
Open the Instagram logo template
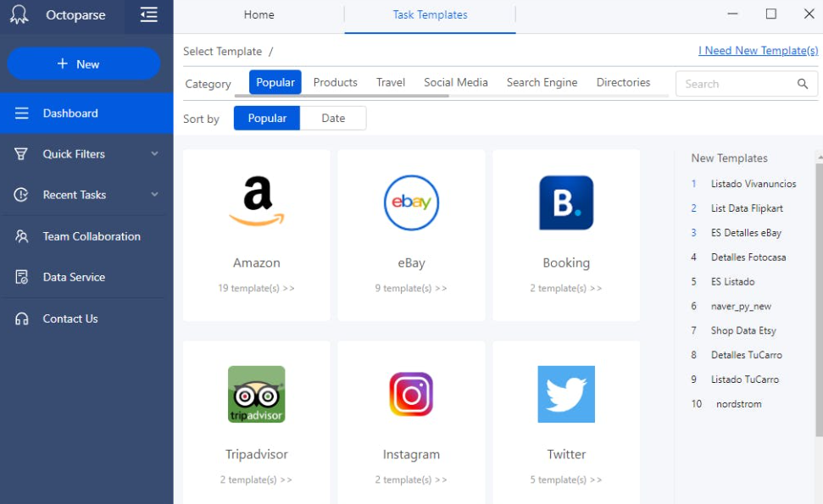tap(412, 395)
